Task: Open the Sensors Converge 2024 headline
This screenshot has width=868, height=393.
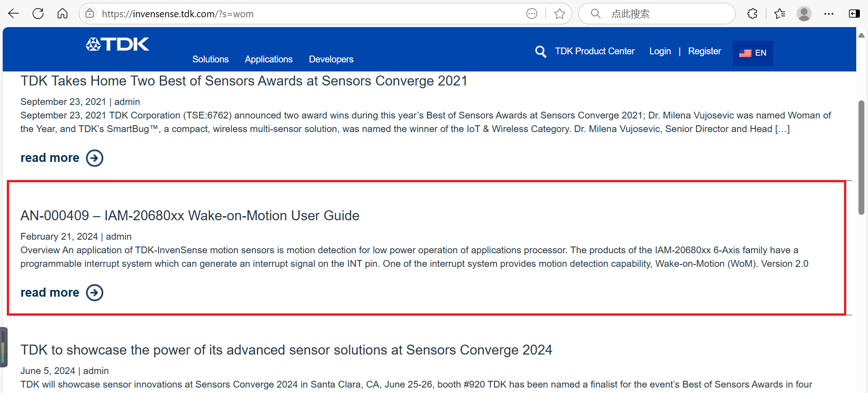Action: click(x=286, y=350)
